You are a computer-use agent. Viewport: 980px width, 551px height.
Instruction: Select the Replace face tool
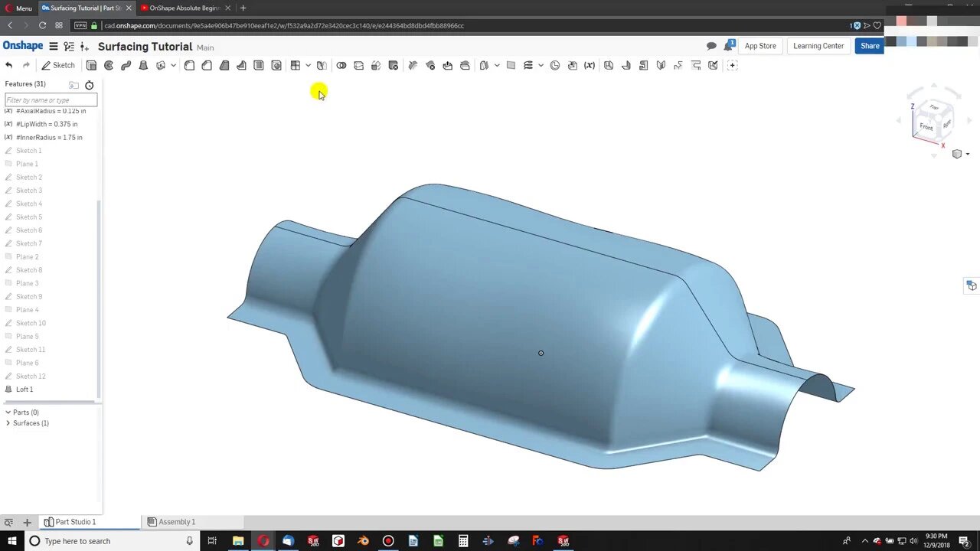click(x=465, y=65)
